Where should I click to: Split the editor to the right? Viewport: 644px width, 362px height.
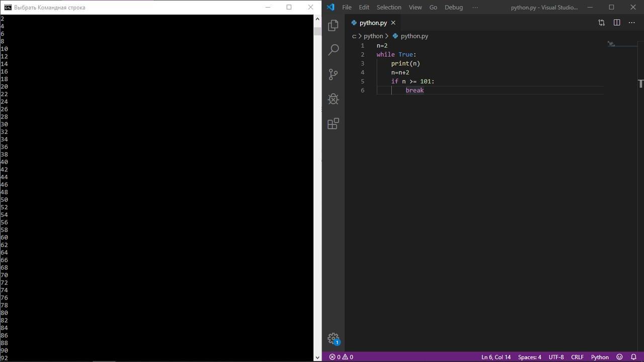(617, 23)
